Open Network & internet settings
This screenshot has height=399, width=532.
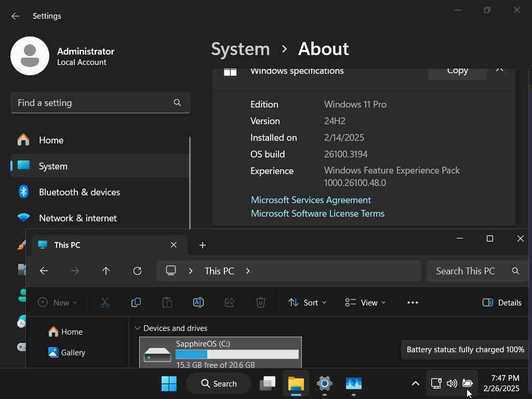coord(99,218)
